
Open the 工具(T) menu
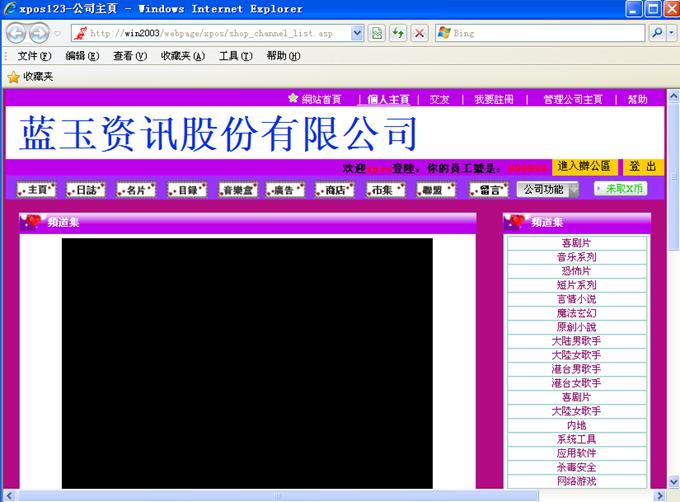coord(235,56)
